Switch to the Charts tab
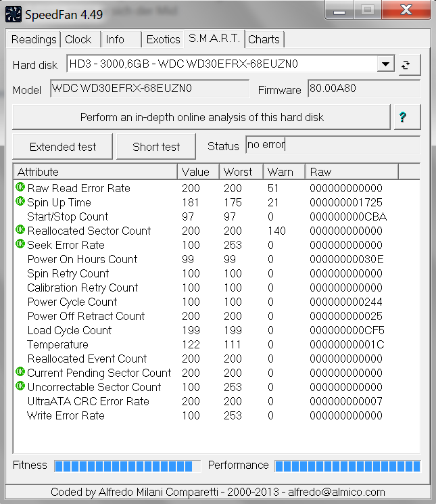The image size is (436, 504). click(264, 39)
